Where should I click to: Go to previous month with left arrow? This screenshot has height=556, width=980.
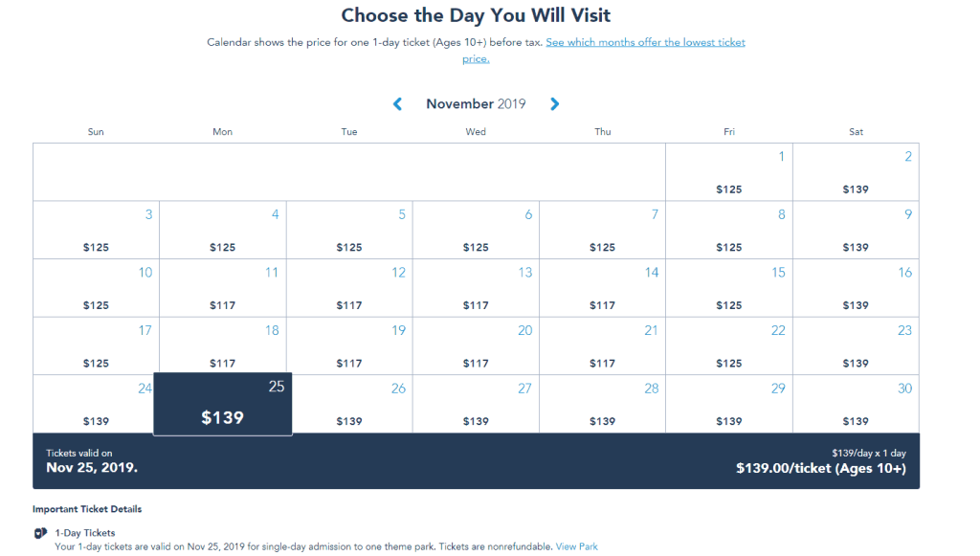pyautogui.click(x=397, y=103)
